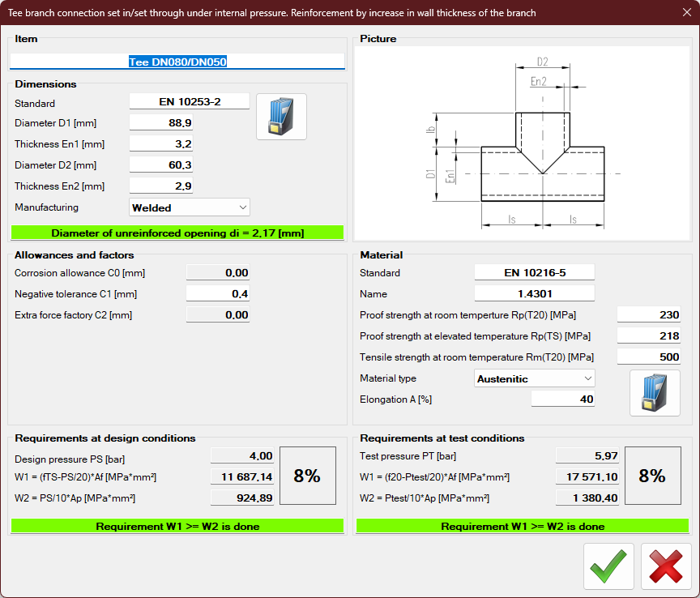Viewport: 700px width, 598px height.
Task: Click the material Standard EN 10216-5 field
Action: [534, 273]
